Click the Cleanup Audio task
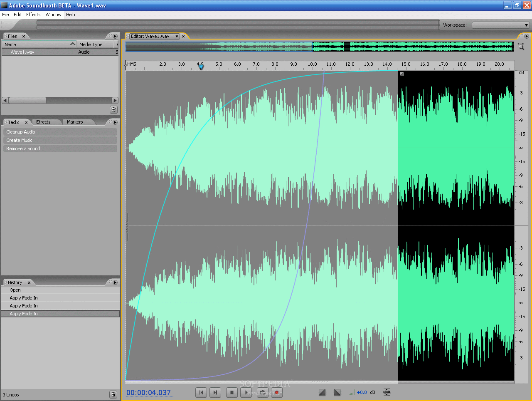 pos(60,132)
